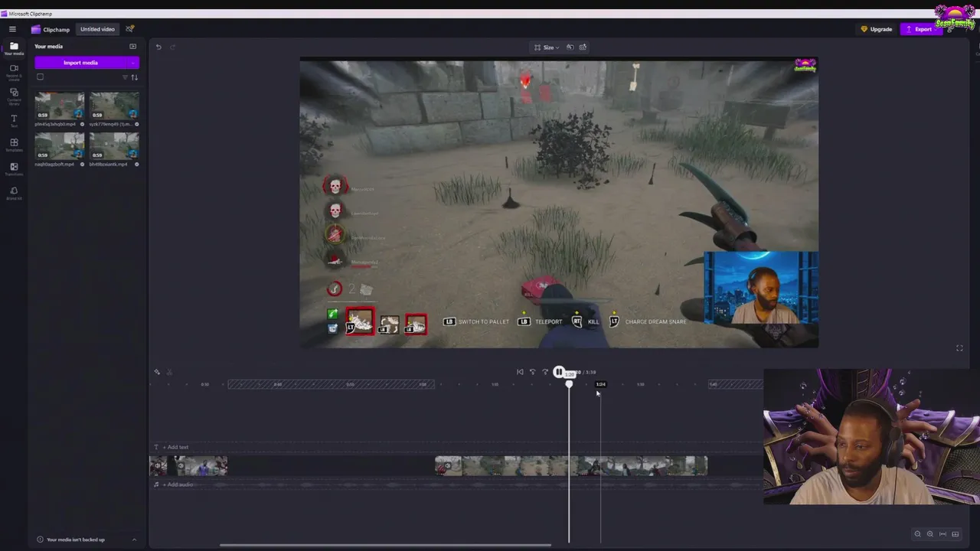Open the Transitions panel
This screenshot has width=980, height=551.
tap(14, 169)
